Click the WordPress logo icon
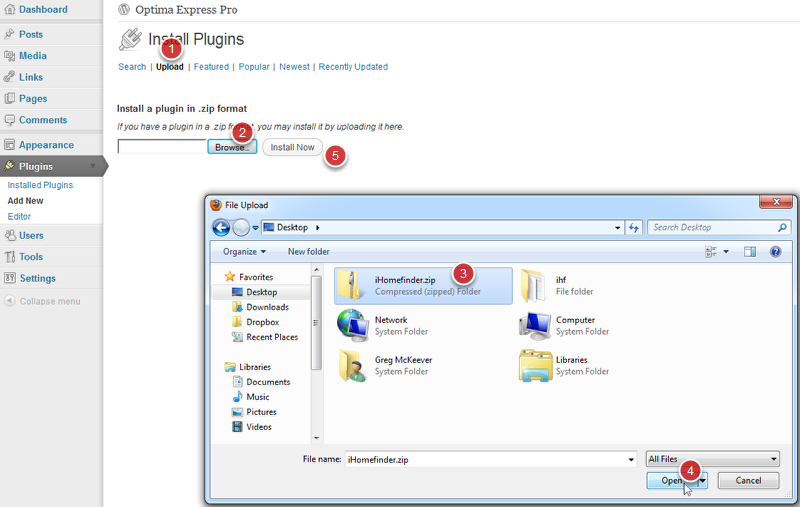Viewport: 800px width, 507px height. click(124, 9)
